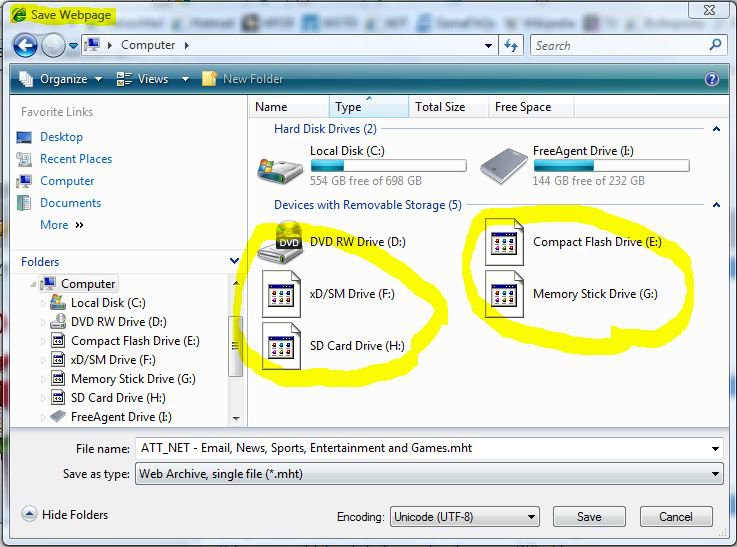Click the Save Webpage title bar icon
The width and height of the screenshot is (737, 547).
point(19,15)
